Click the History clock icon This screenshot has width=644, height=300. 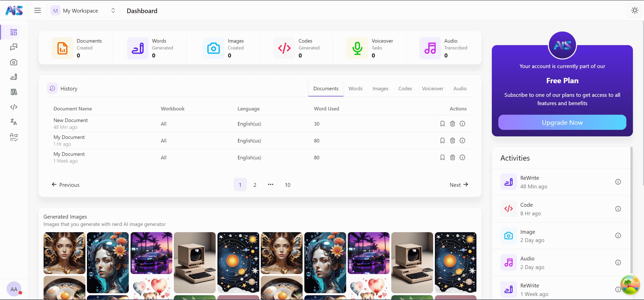point(52,88)
